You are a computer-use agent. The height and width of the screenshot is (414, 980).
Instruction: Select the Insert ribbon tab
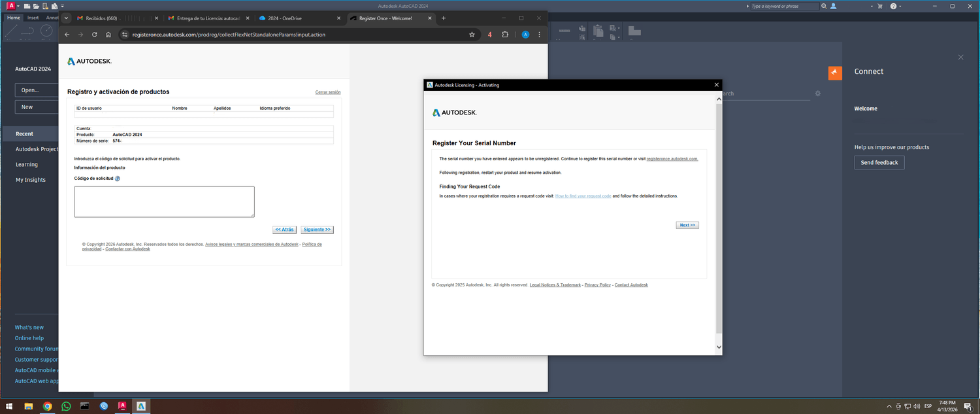[x=33, y=18]
